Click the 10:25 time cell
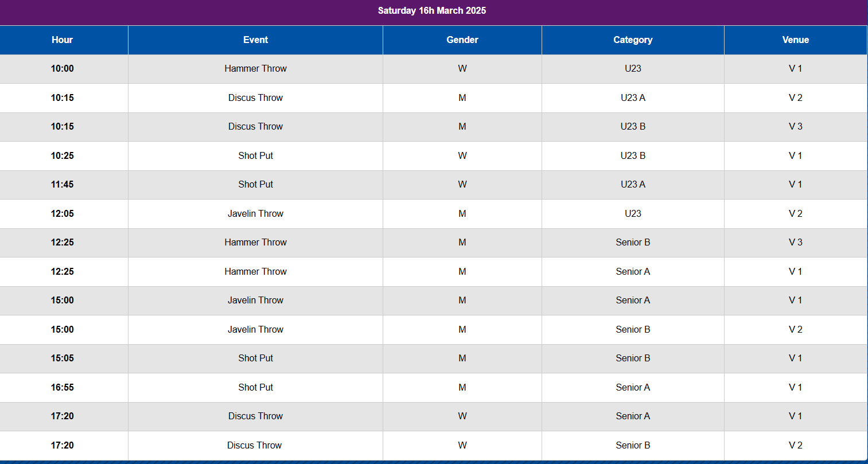This screenshot has width=868, height=464. [62, 155]
